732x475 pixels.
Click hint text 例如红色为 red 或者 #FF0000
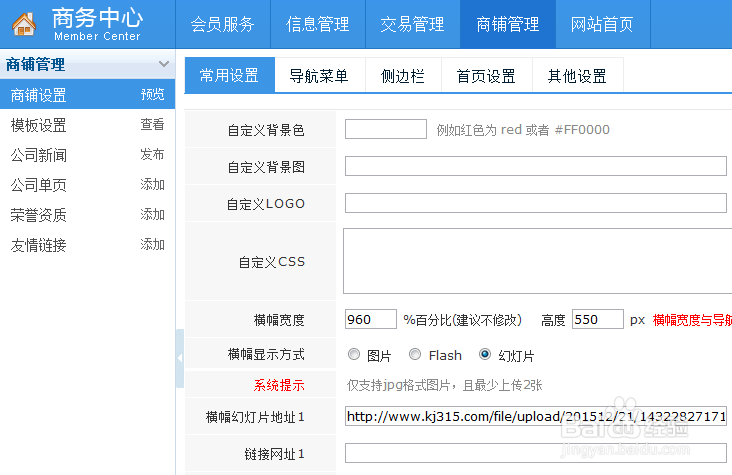tap(523, 129)
